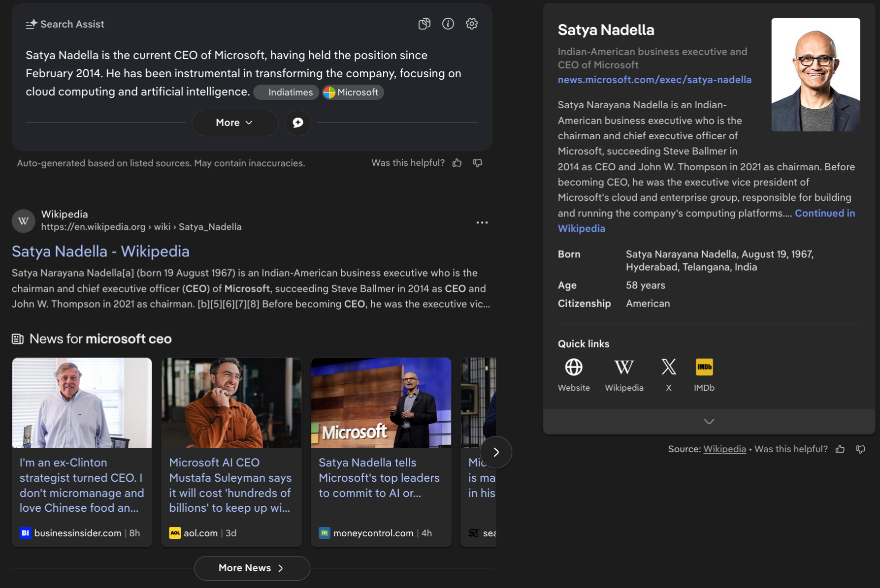The height and width of the screenshot is (588, 880).
Task: Click the businessinsider.com source label
Action: pyautogui.click(x=78, y=533)
